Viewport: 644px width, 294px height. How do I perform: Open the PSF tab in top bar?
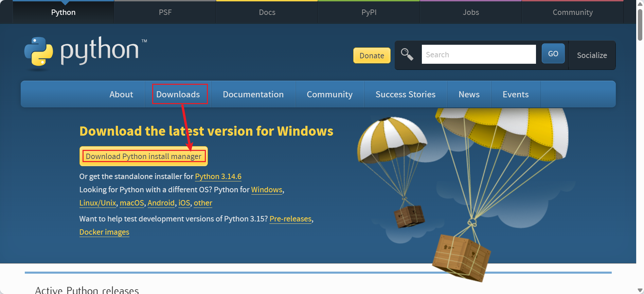(x=165, y=12)
